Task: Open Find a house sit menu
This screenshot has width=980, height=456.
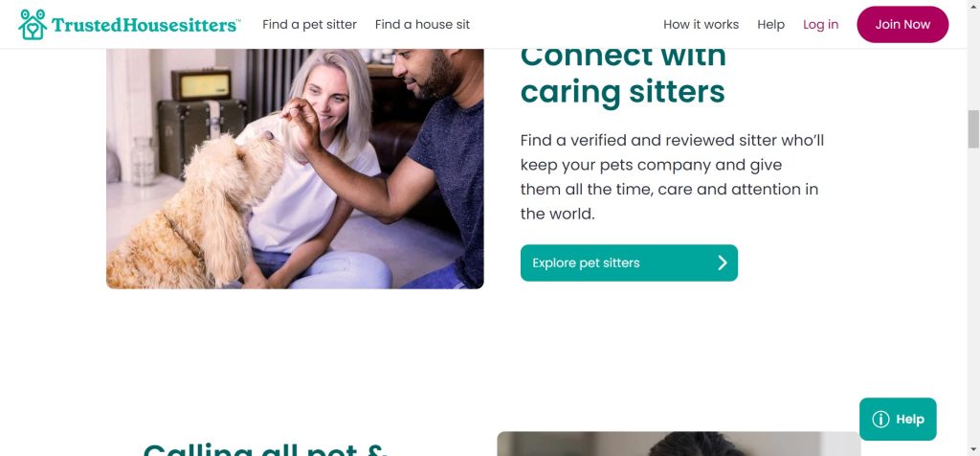Action: point(422,24)
